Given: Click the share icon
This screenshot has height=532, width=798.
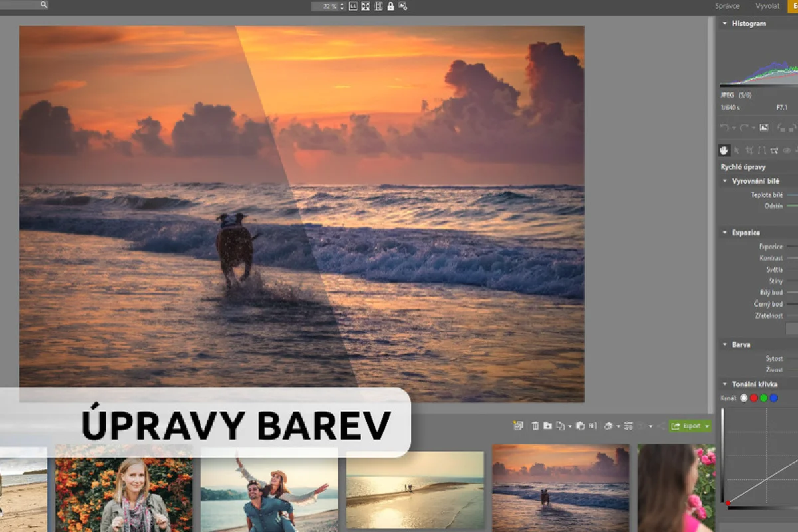Looking at the screenshot, I should coord(661,426).
